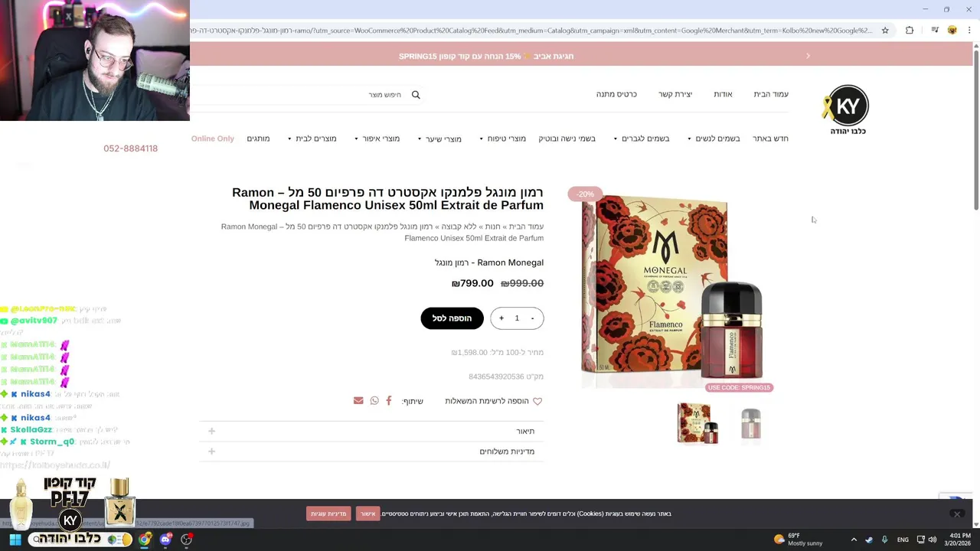Click the wishlist heart icon
Screen dimensions: 980x551
pyautogui.click(x=537, y=401)
